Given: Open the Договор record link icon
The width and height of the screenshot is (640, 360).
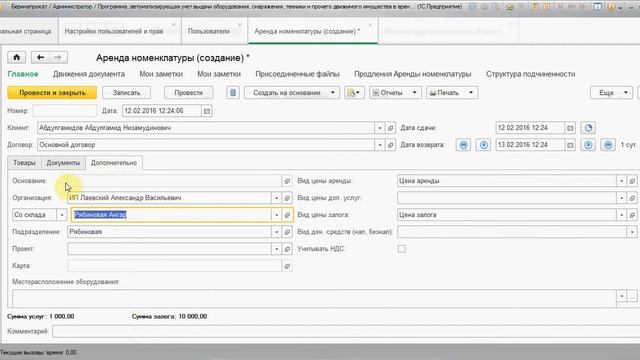Looking at the screenshot, I should [x=390, y=145].
